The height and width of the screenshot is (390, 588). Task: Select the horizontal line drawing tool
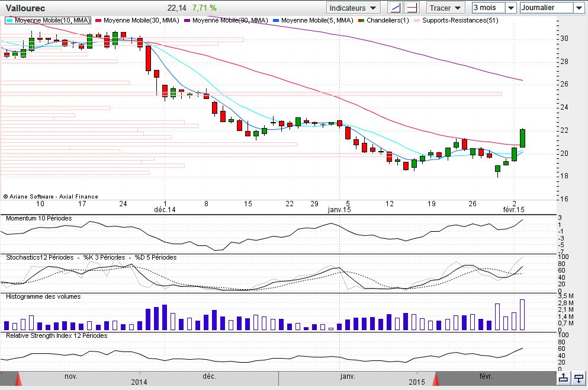click(412, 8)
